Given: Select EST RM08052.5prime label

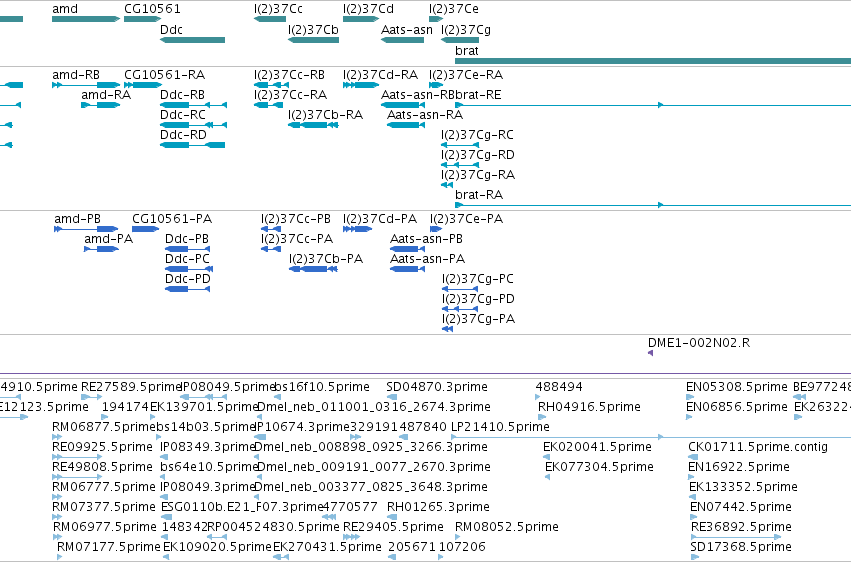Looking at the screenshot, I should (506, 528).
